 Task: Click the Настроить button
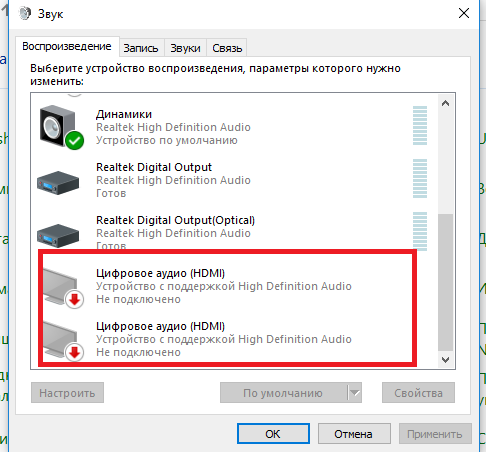[x=67, y=393]
